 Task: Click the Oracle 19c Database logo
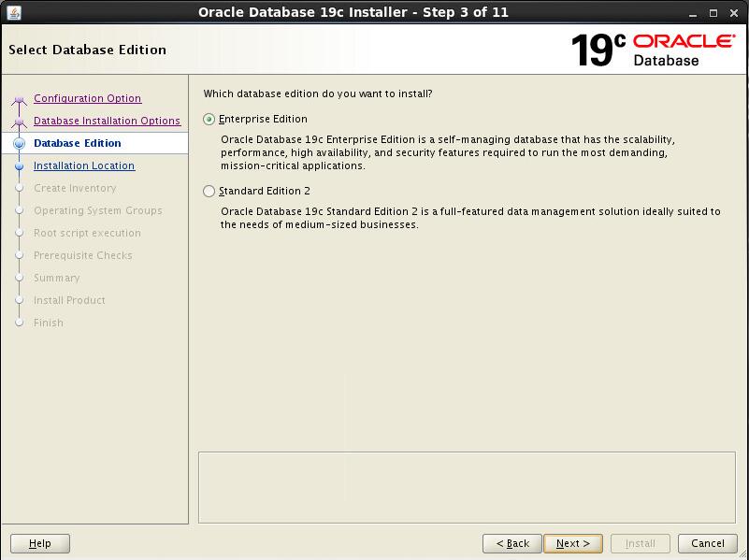point(653,50)
